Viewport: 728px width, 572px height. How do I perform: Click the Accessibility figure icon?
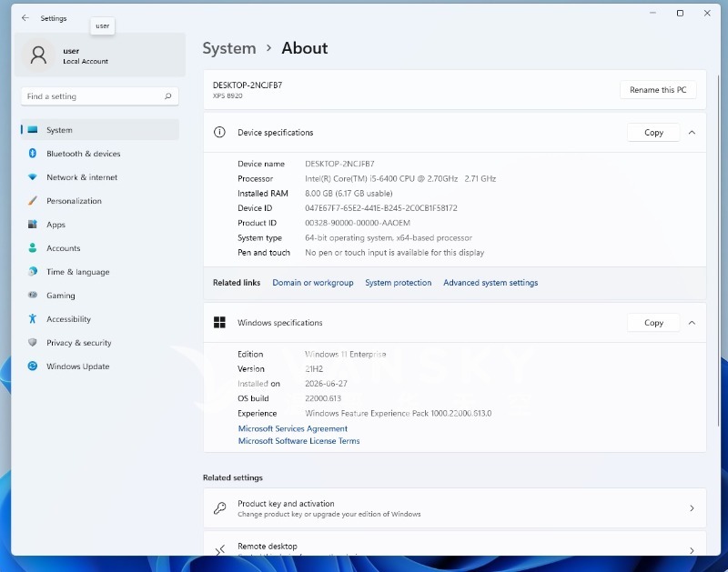pyautogui.click(x=33, y=318)
